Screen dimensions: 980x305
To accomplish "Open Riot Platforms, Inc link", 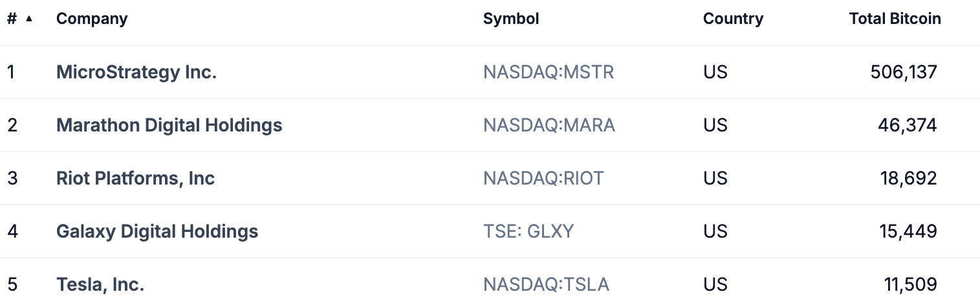I will tap(136, 178).
